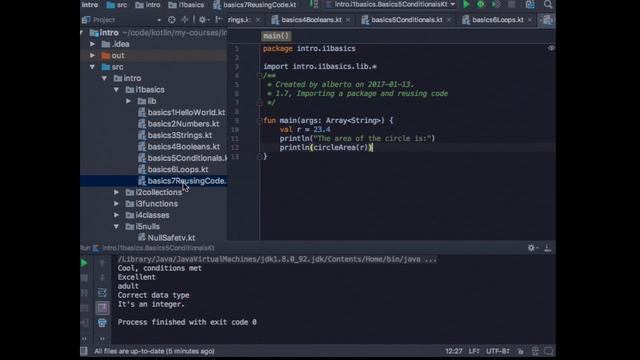The image size is (640, 360).
Task: Open basics3Strings.kt in project tree
Action: pyautogui.click(x=175, y=135)
